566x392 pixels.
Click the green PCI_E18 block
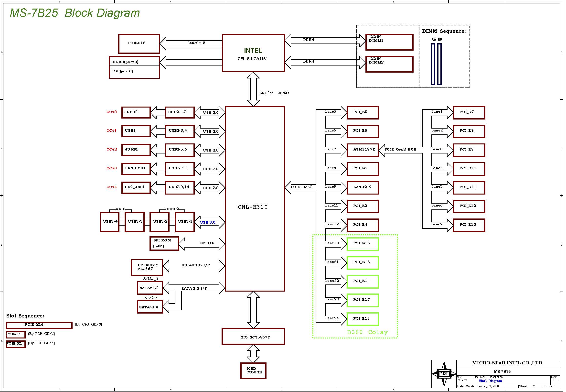[x=363, y=319]
